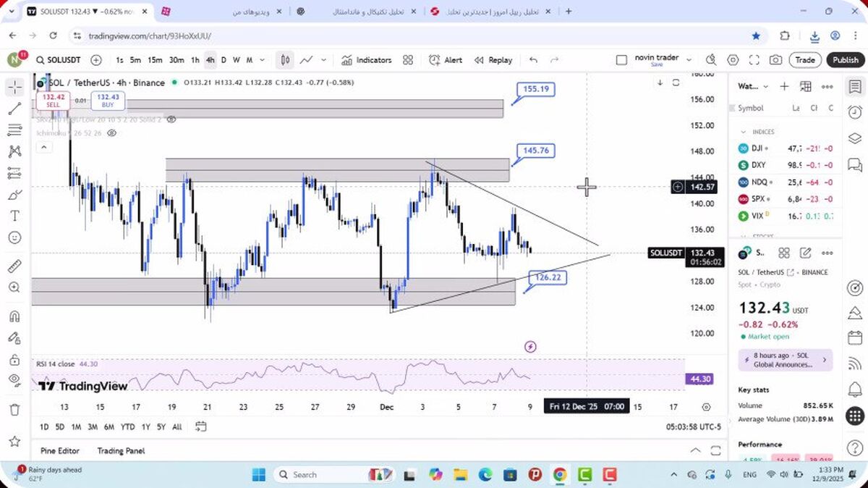This screenshot has width=868, height=488.
Task: Open quick search magnifier icon
Action: tap(711, 60)
